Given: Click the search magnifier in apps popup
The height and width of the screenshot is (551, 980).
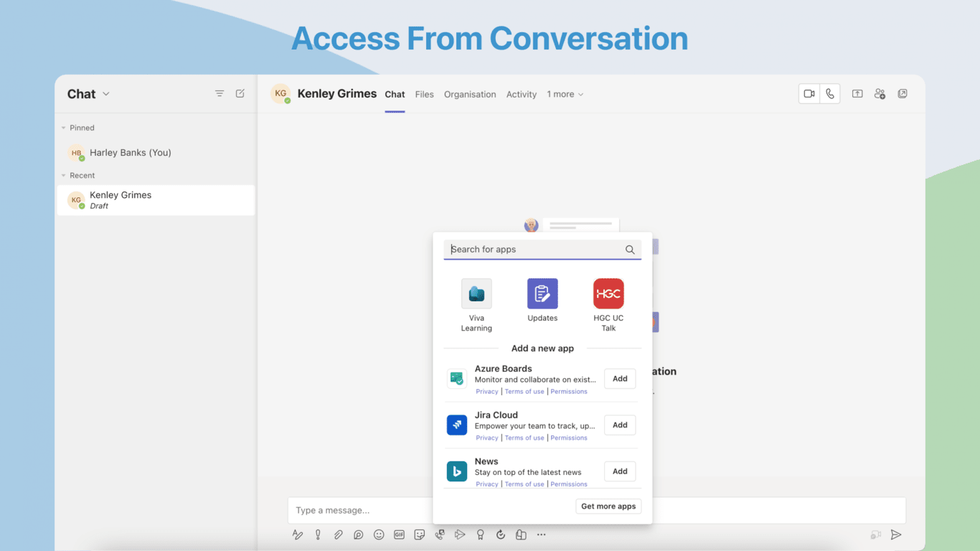Looking at the screenshot, I should 630,250.
